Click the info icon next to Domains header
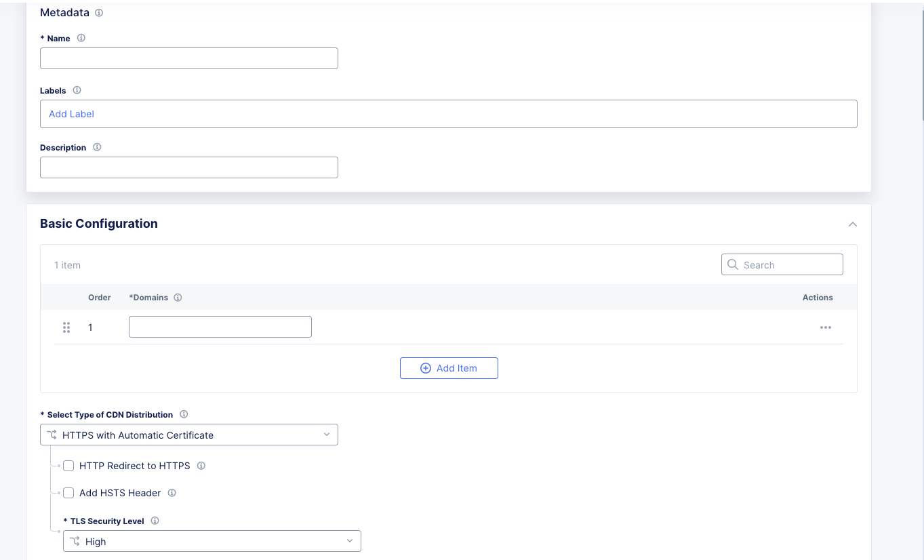This screenshot has height=560, width=924. pos(178,298)
